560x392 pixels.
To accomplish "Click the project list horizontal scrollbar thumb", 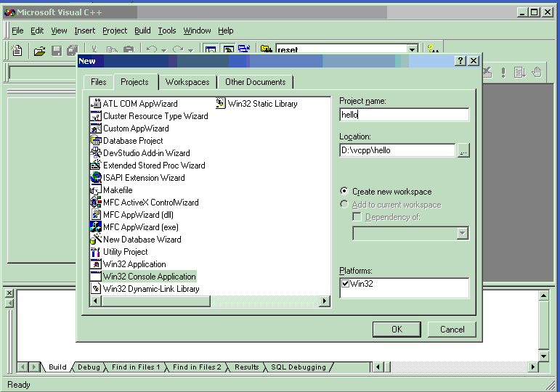I will click(155, 301).
